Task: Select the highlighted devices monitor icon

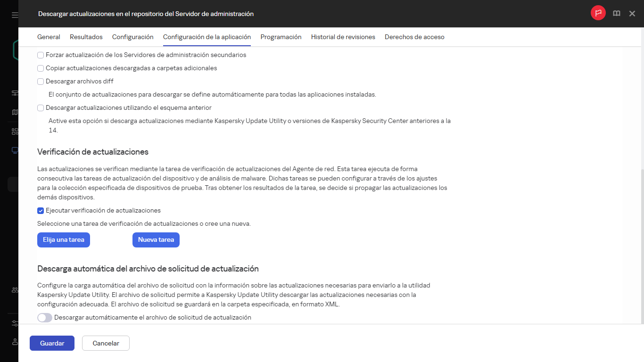Action: point(14,150)
